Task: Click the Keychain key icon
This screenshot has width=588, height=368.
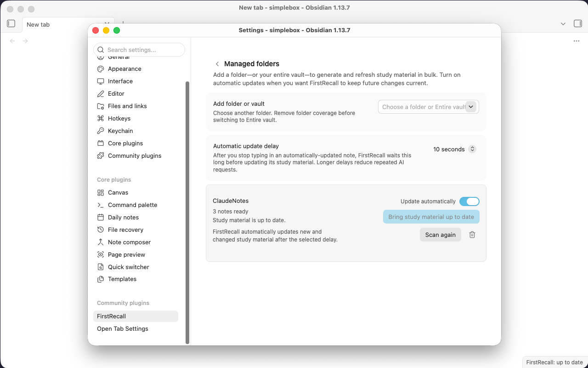Action: click(x=101, y=131)
